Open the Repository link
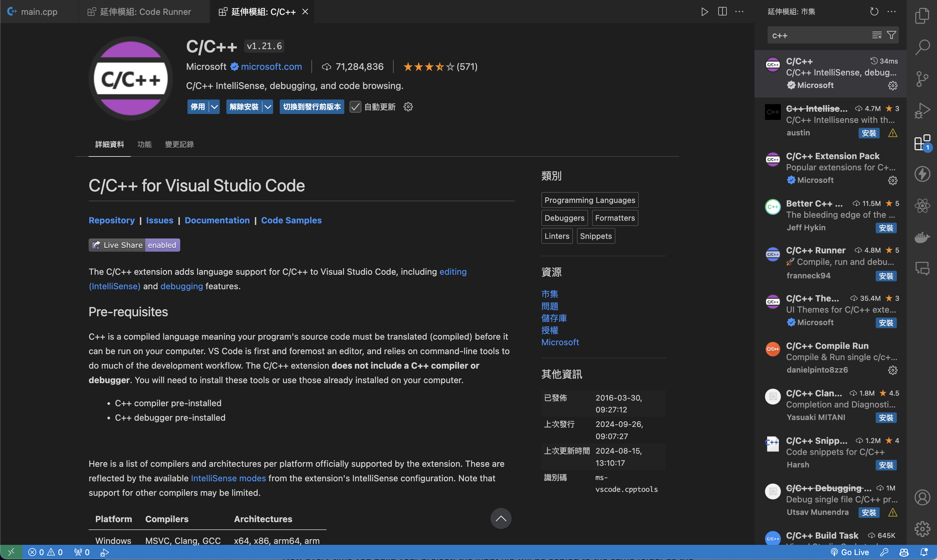The width and height of the screenshot is (937, 560). pyautogui.click(x=112, y=220)
